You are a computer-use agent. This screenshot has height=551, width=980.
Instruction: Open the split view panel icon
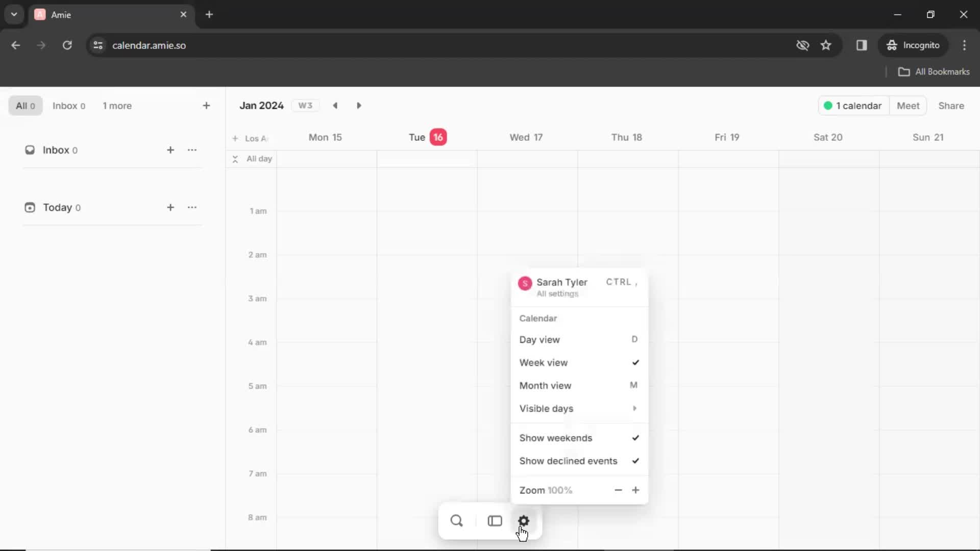(x=494, y=521)
